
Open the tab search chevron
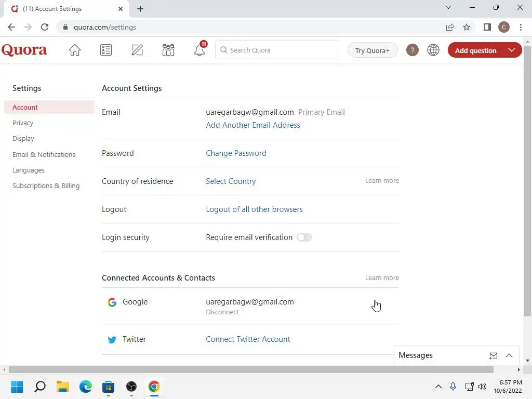[448, 7]
